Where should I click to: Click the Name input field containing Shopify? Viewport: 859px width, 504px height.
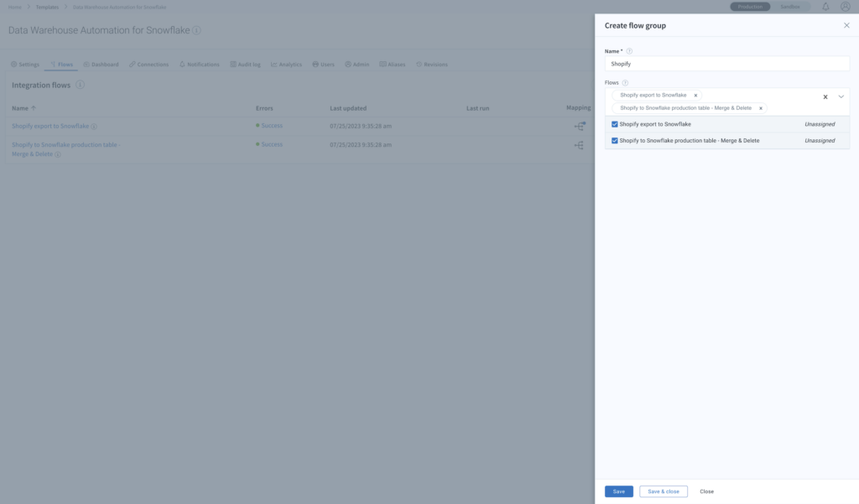[x=726, y=64]
